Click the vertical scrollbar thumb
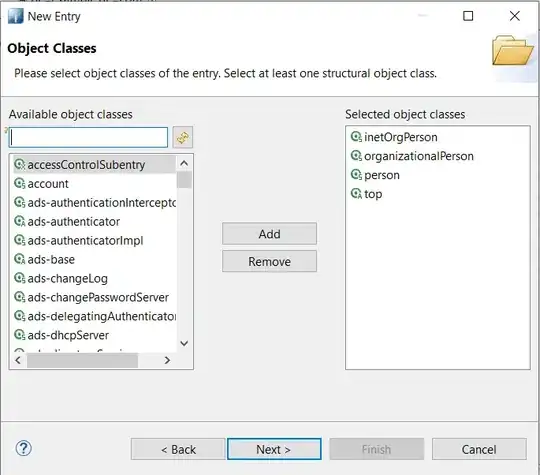540x475 pixels. tap(184, 180)
